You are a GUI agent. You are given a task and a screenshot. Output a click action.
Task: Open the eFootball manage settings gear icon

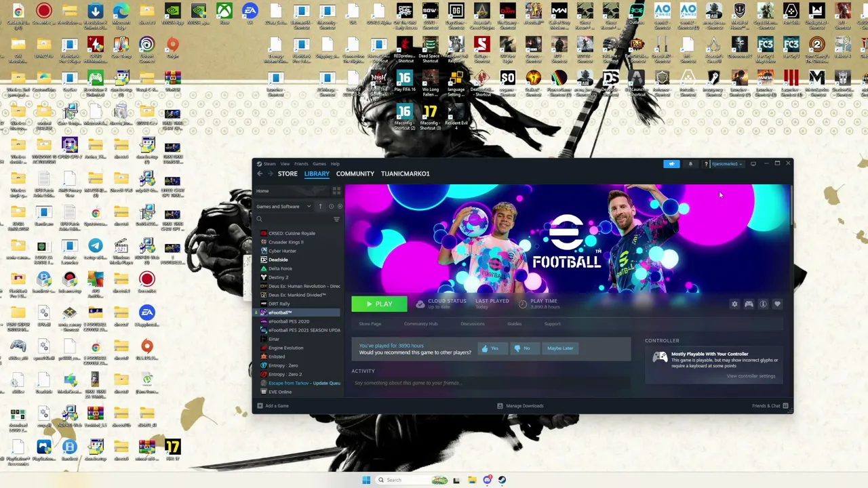click(x=734, y=304)
